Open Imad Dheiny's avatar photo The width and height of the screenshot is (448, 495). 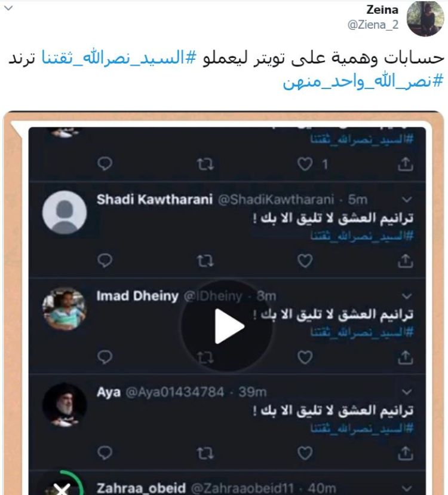point(65,308)
